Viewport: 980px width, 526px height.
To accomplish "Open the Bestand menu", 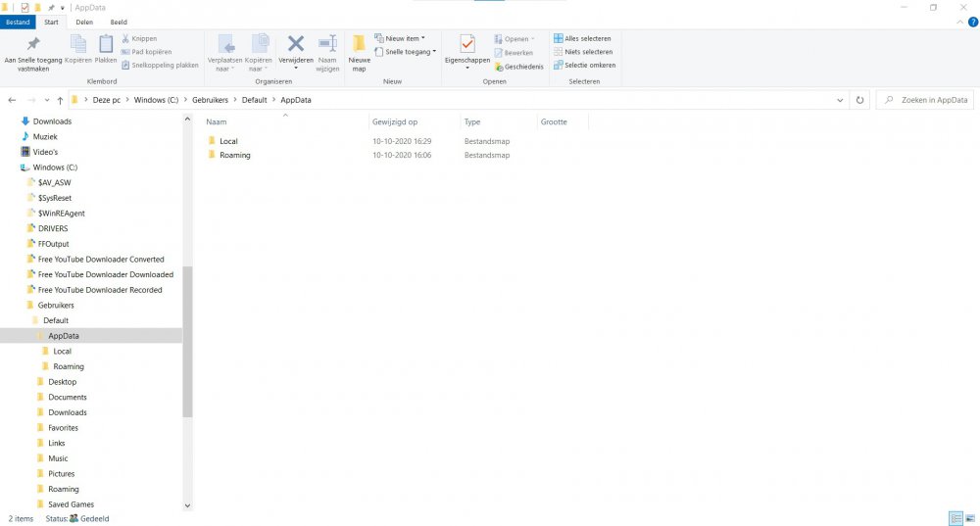I will coord(18,22).
